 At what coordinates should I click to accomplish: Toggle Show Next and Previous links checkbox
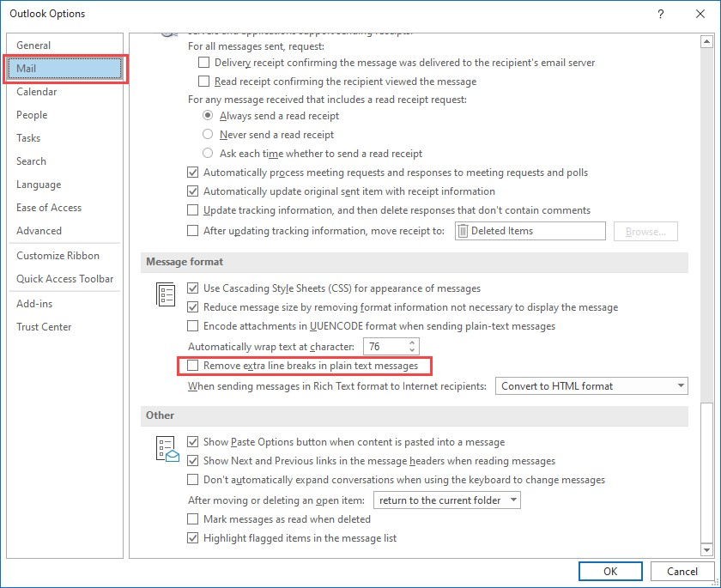click(x=192, y=461)
